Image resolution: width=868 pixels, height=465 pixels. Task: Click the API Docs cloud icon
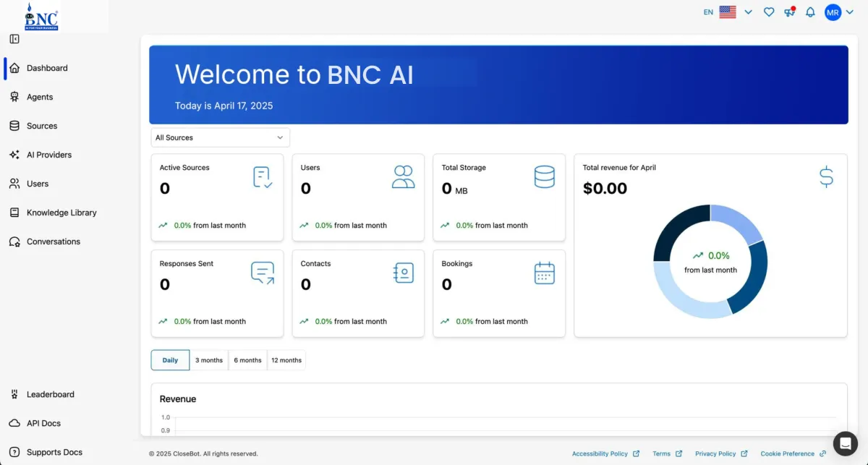pos(14,423)
